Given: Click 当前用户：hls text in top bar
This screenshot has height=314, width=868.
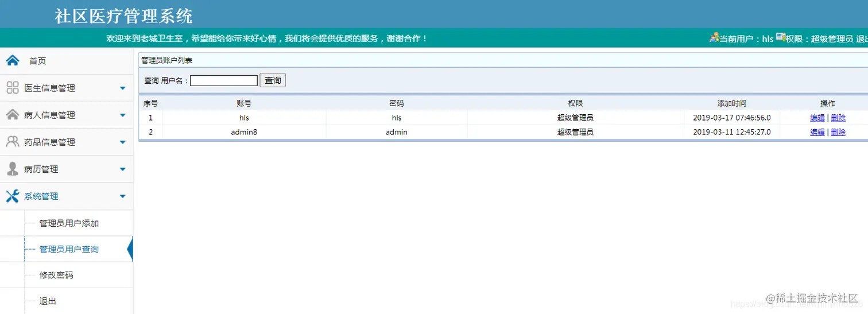Looking at the screenshot, I should pyautogui.click(x=746, y=39).
